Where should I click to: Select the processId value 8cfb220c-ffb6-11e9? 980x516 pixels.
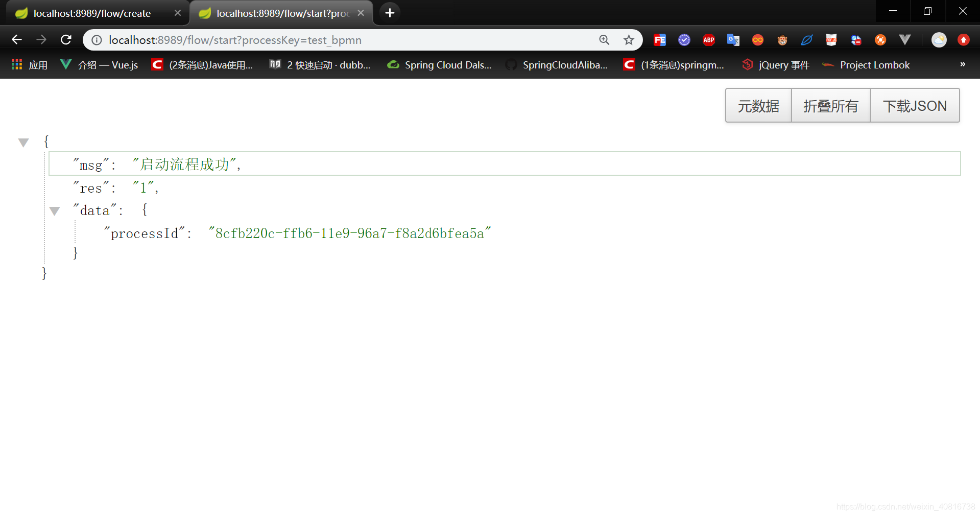pos(349,233)
